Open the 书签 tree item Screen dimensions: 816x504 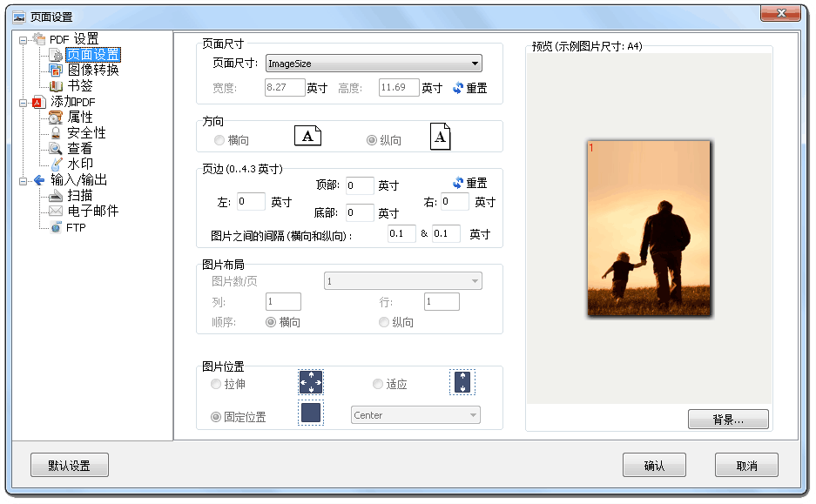coord(80,86)
